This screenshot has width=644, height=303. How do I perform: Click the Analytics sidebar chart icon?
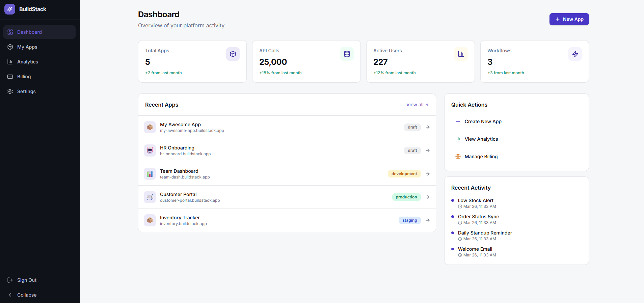[10, 62]
